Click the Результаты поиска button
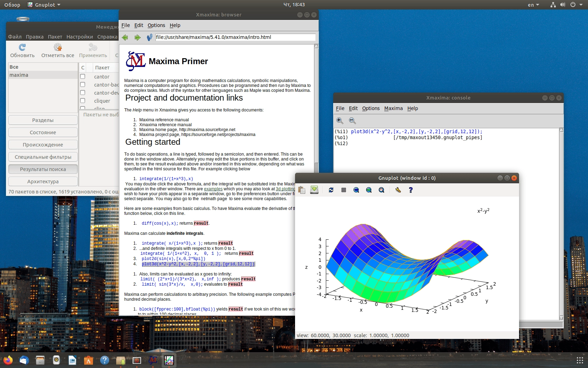Viewport: 588px width, 368px height. (43, 169)
